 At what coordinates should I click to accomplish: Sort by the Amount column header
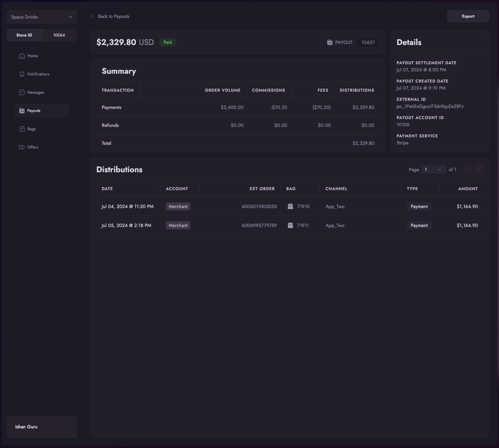click(x=468, y=189)
